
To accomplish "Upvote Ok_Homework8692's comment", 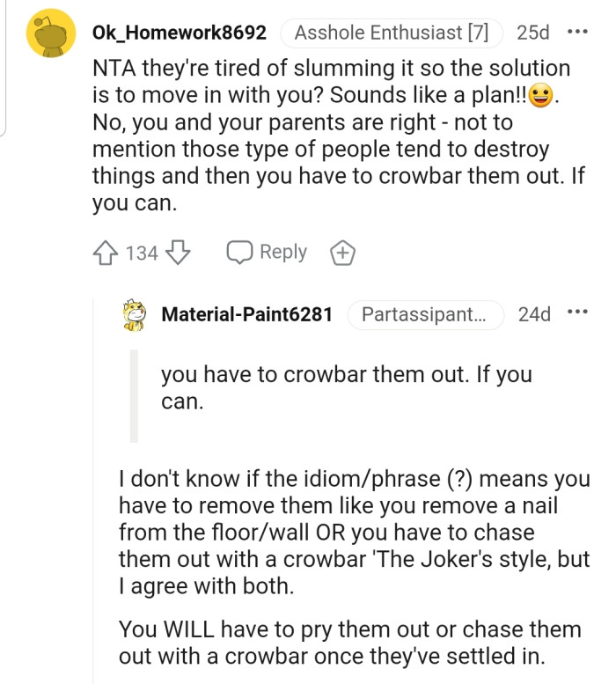I will [x=106, y=254].
